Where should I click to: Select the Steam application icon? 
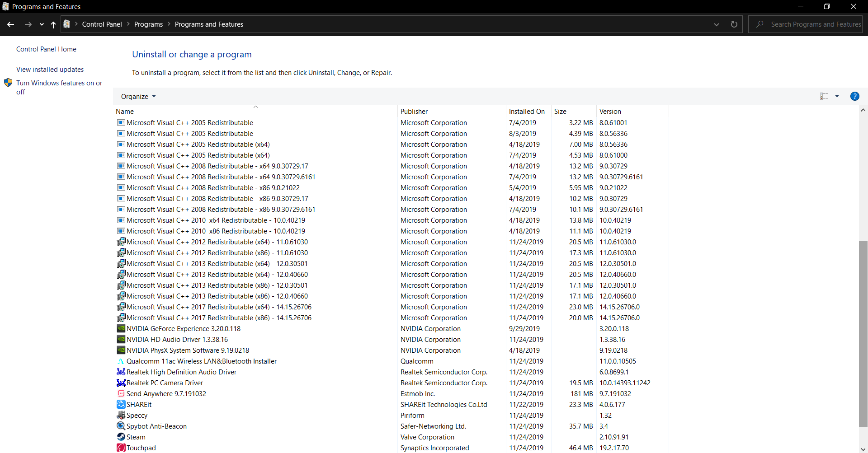pos(121,437)
